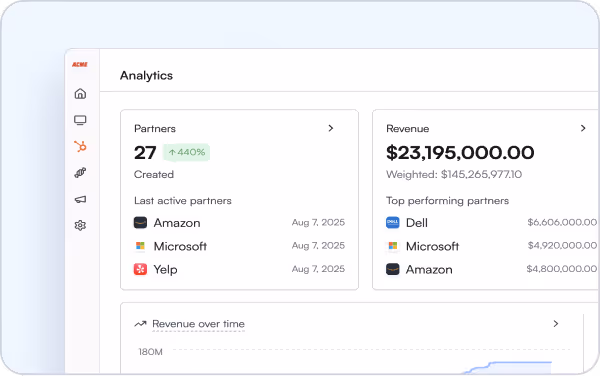
Task: Select Amazon in Last active partners
Action: 177,223
